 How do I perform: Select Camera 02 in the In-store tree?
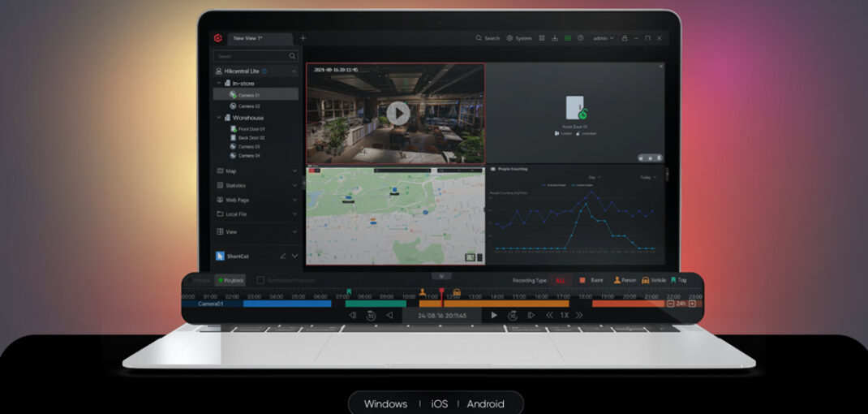coord(249,106)
